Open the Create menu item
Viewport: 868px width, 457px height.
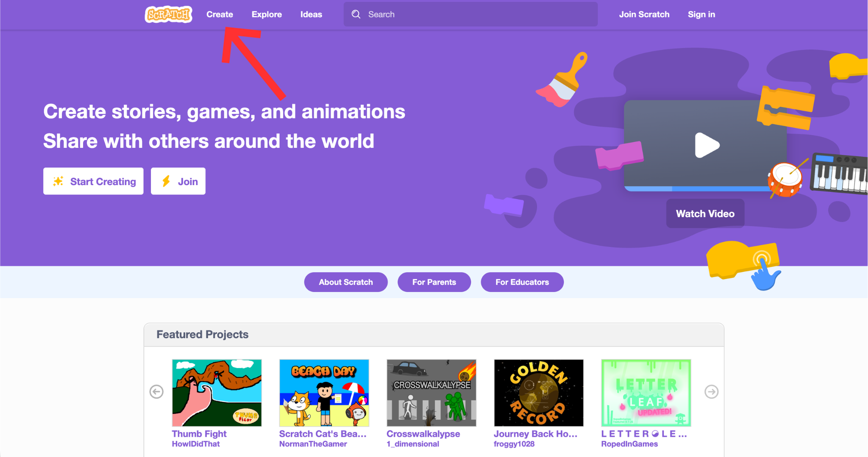220,14
